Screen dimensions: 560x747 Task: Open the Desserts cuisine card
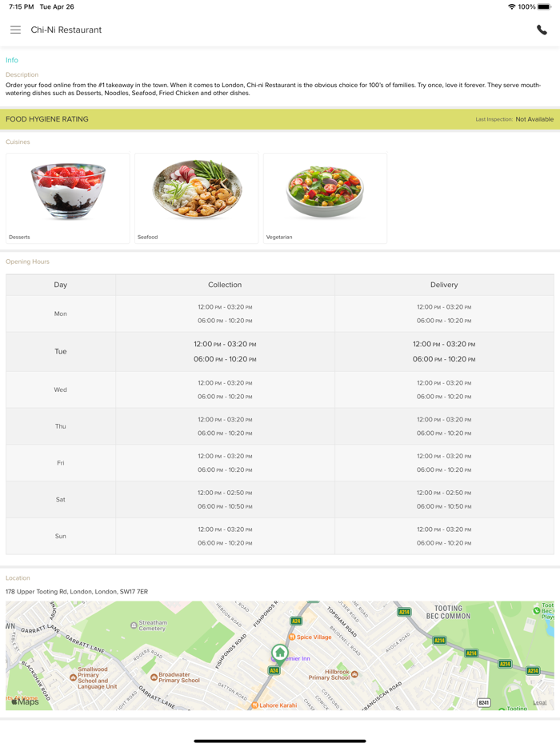68,198
